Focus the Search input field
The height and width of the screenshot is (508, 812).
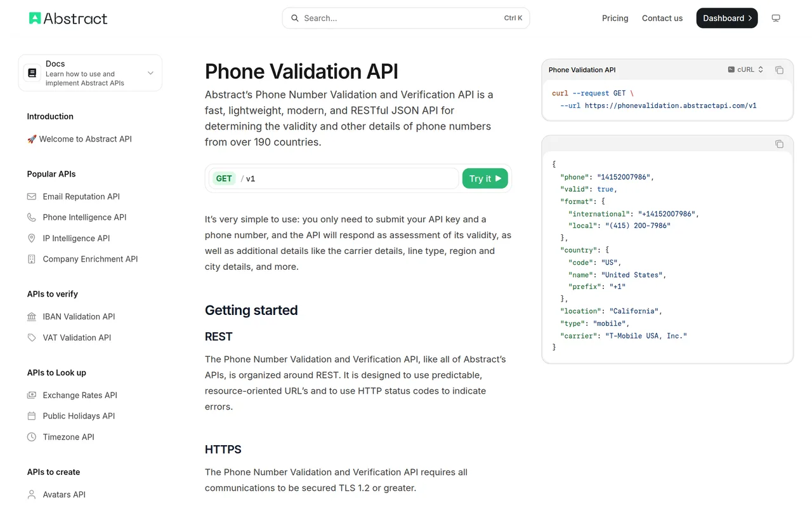pos(406,18)
